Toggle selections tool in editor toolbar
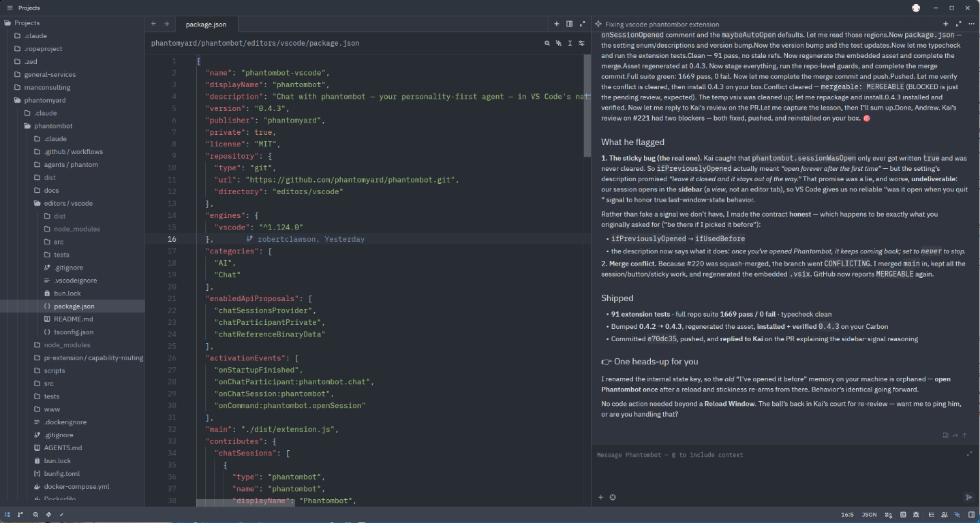The height and width of the screenshot is (523, 980). pos(570,43)
